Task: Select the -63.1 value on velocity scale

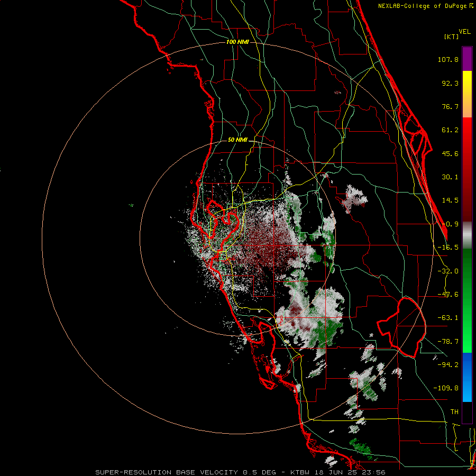Action: pyautogui.click(x=448, y=318)
